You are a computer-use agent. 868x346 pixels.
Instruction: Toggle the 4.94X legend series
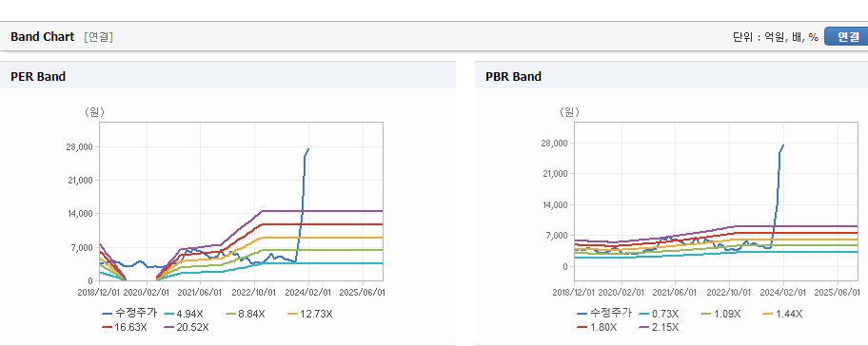[x=183, y=314]
